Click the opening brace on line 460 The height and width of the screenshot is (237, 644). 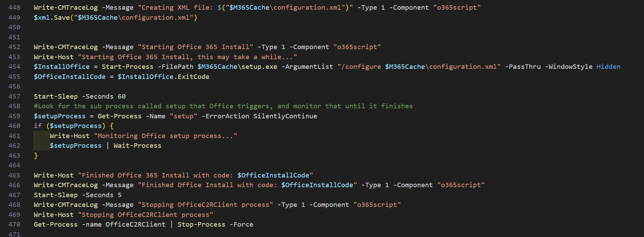click(x=112, y=126)
